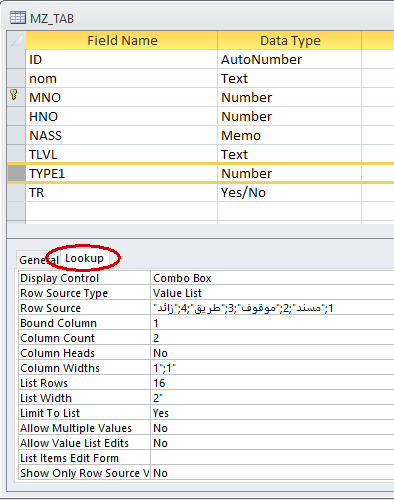The image size is (394, 500).
Task: Open Number data type for TYPE1
Action: 290,174
